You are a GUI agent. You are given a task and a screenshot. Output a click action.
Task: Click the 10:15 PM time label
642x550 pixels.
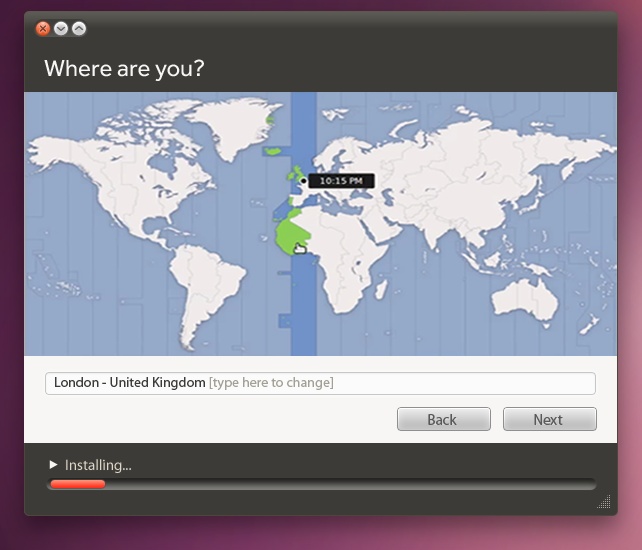point(341,181)
